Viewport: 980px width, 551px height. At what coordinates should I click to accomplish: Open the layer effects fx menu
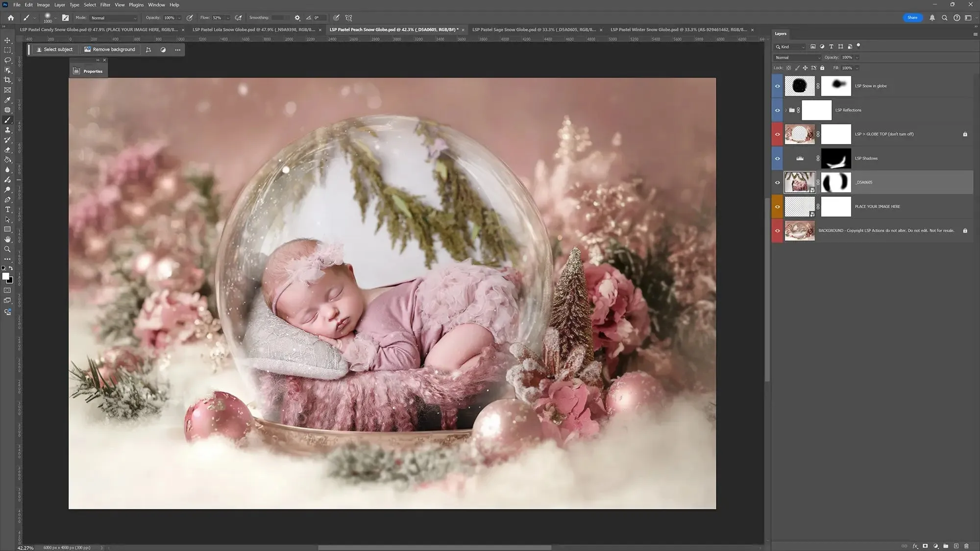[x=915, y=546]
